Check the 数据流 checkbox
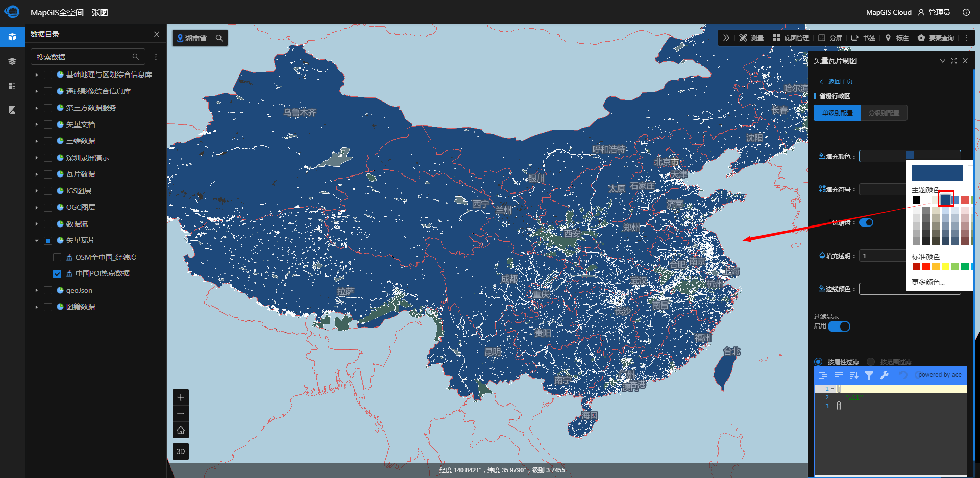 tap(48, 224)
